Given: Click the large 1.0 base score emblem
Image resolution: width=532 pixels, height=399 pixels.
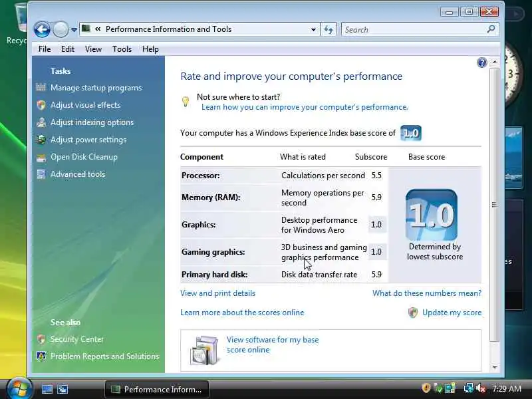Looking at the screenshot, I should pyautogui.click(x=431, y=215).
